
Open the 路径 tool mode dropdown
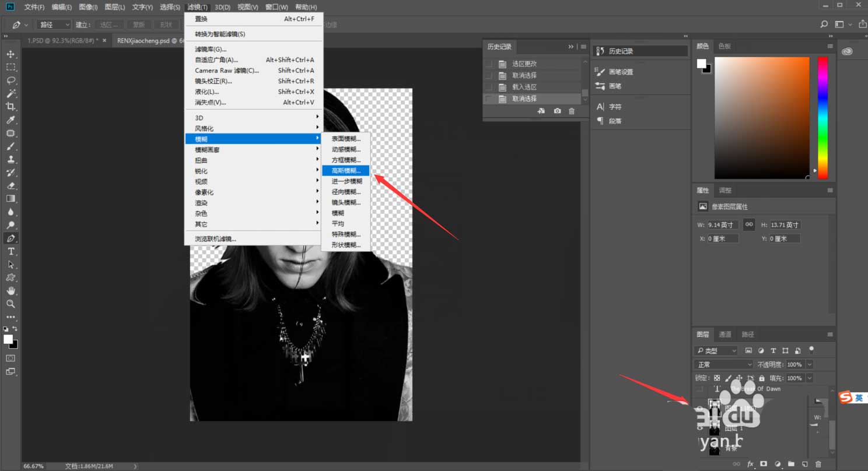(54, 25)
